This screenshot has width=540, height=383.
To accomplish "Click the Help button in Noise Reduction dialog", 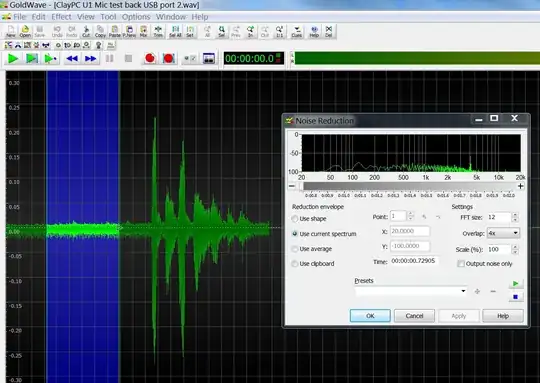I will [503, 316].
